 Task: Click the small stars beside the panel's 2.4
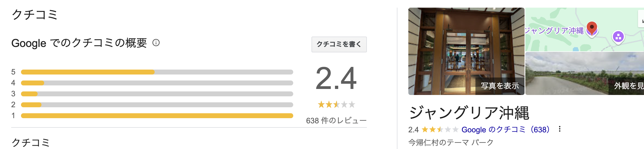click(x=440, y=130)
